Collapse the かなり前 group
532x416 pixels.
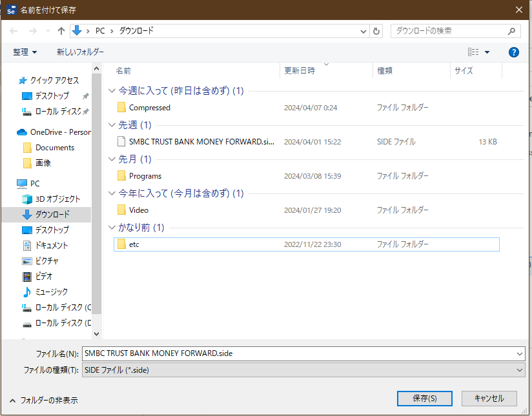(112, 228)
